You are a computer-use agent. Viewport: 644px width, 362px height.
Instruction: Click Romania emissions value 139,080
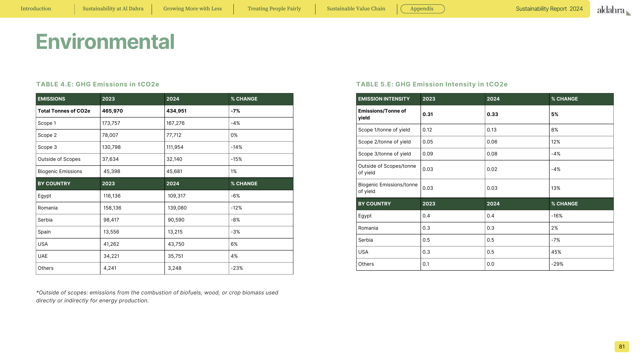[x=177, y=208]
